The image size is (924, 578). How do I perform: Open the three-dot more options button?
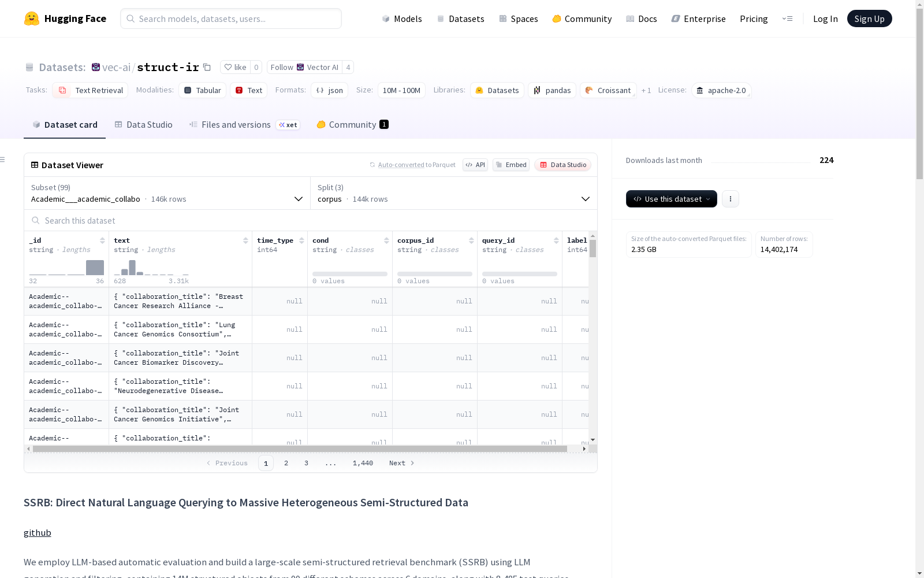point(731,199)
